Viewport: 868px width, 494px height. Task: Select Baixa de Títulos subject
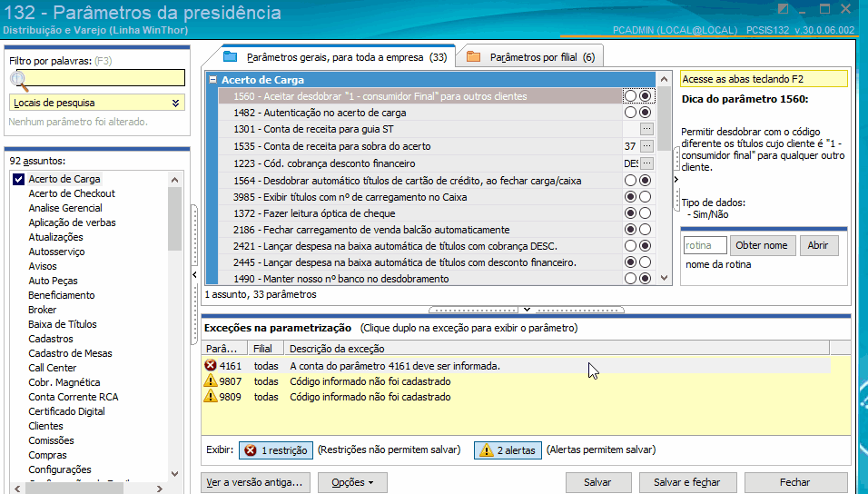click(63, 324)
